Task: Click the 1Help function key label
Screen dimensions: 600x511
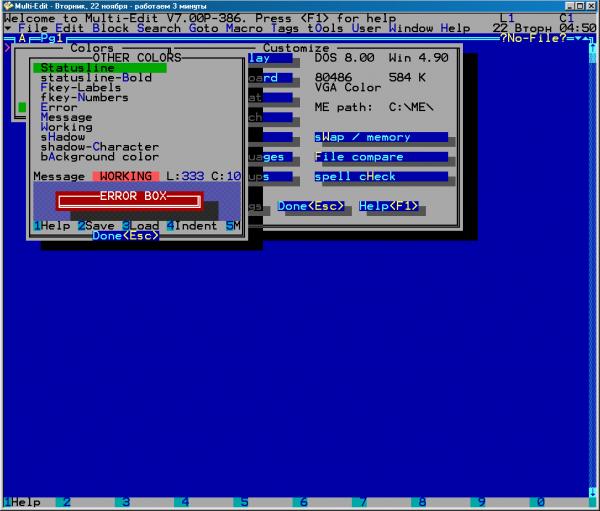Action: click(x=22, y=502)
